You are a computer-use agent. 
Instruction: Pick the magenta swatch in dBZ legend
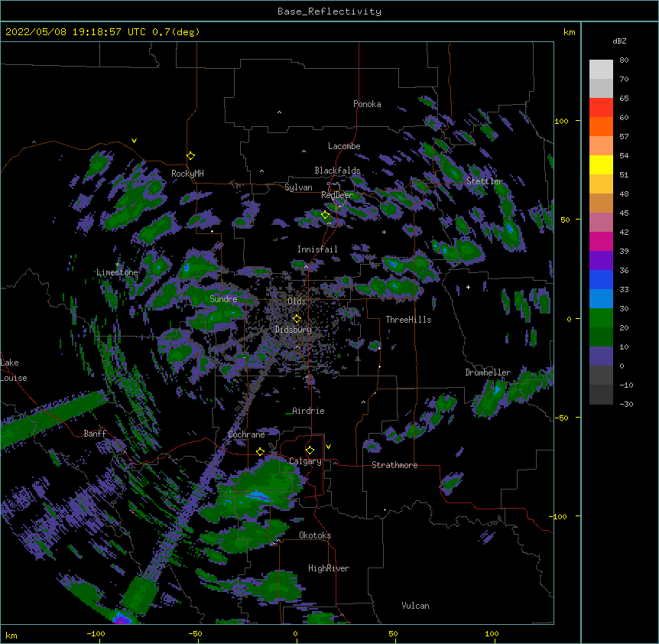(x=601, y=241)
